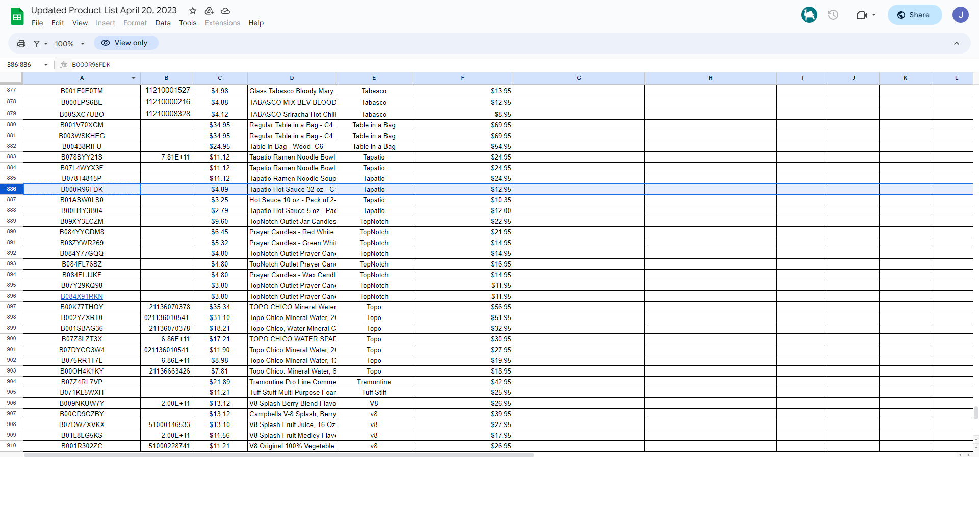Open the anonymous collaborator avatar
980x531 pixels.
[x=809, y=15]
